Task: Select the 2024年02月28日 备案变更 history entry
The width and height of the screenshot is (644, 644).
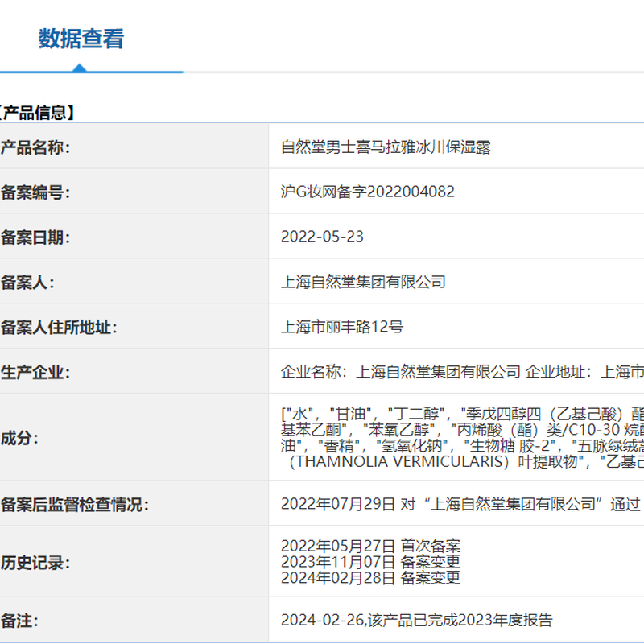Action: 370,577
